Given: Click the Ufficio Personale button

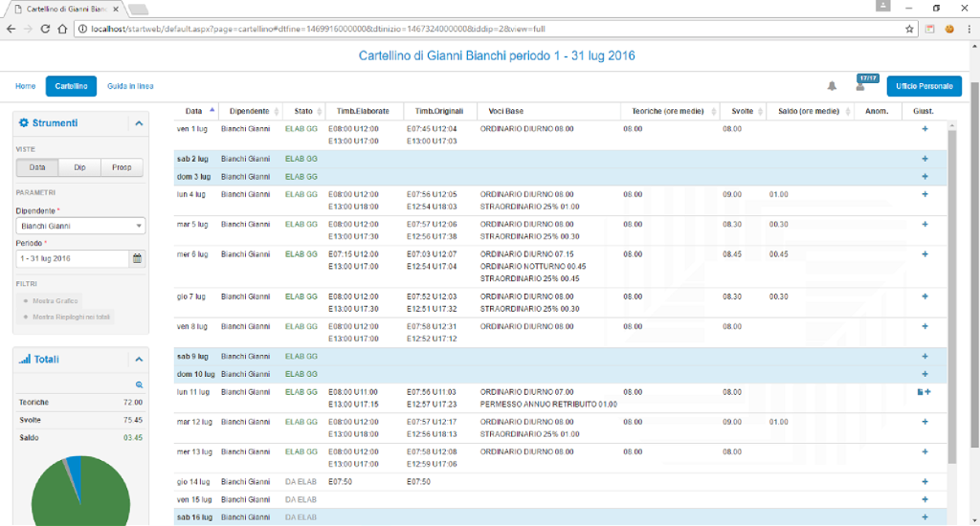Looking at the screenshot, I should tap(924, 86).
